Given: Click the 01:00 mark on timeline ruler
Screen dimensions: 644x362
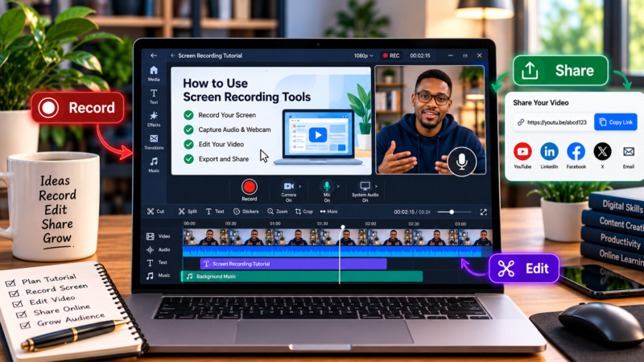Looking at the screenshot, I should pyautogui.click(x=275, y=224).
